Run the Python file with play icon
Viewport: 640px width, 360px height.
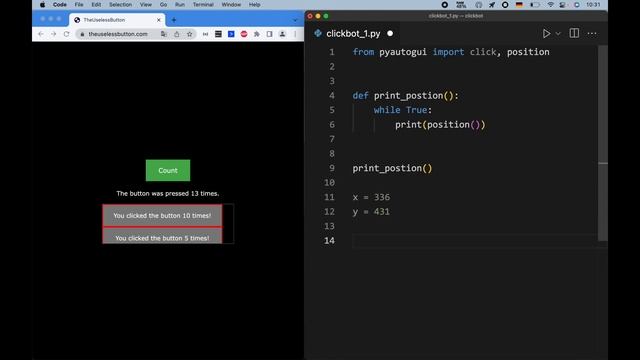click(x=546, y=33)
